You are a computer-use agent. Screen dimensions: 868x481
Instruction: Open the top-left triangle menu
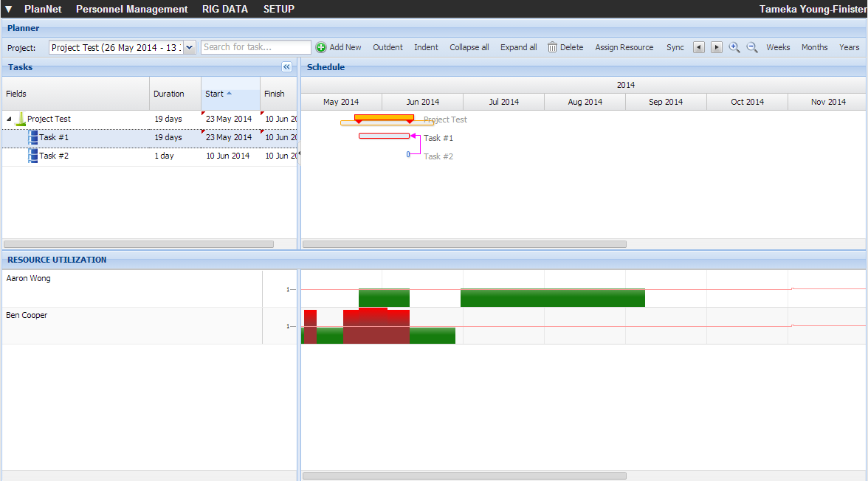click(x=9, y=10)
